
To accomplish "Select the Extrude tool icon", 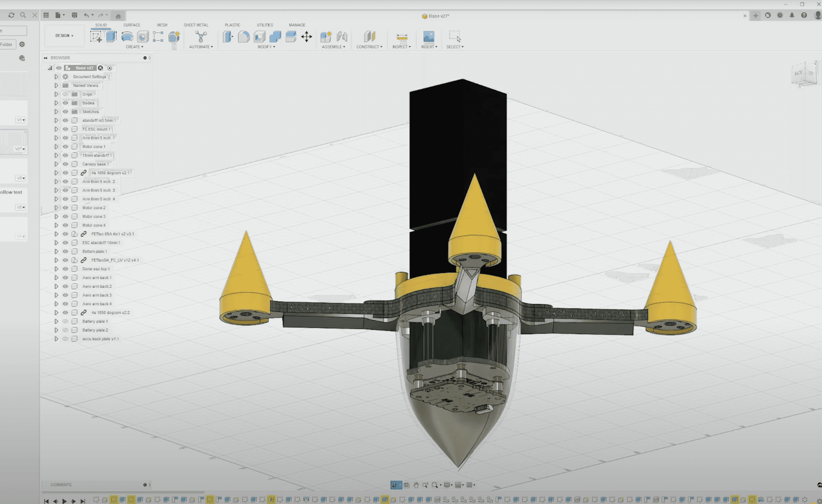I will click(111, 36).
